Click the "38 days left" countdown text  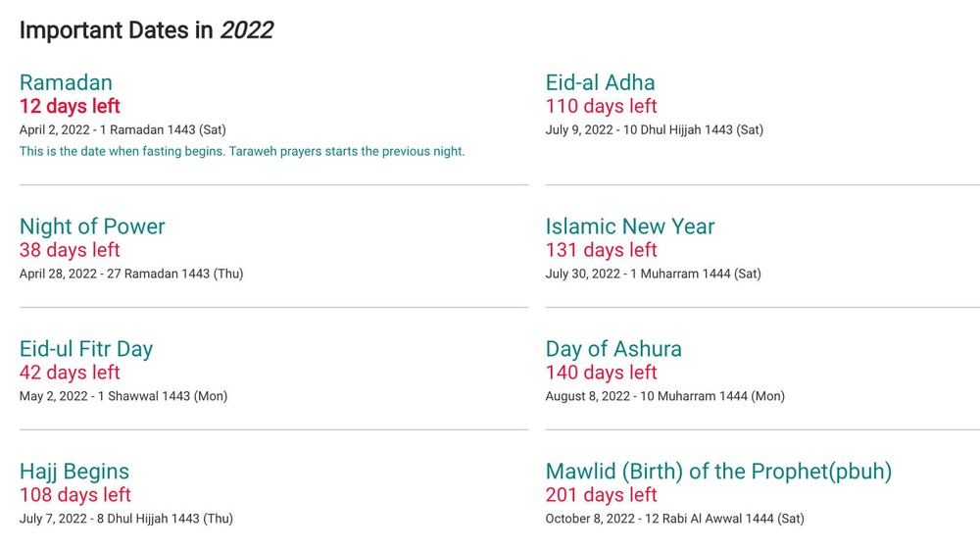click(x=70, y=250)
